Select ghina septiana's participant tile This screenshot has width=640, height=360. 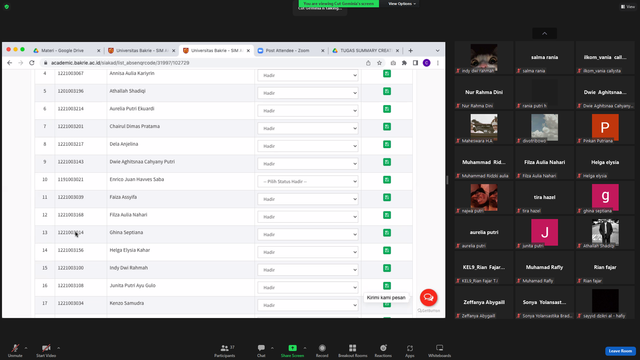[605, 198]
